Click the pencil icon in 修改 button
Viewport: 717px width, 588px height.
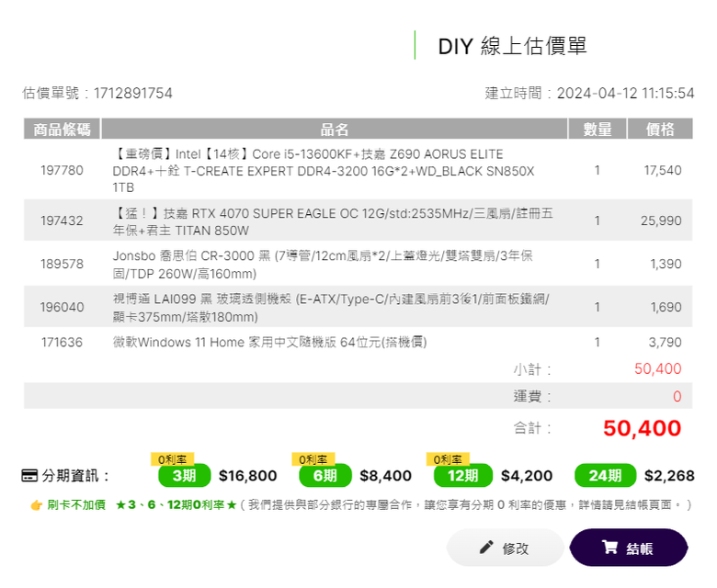pos(486,548)
